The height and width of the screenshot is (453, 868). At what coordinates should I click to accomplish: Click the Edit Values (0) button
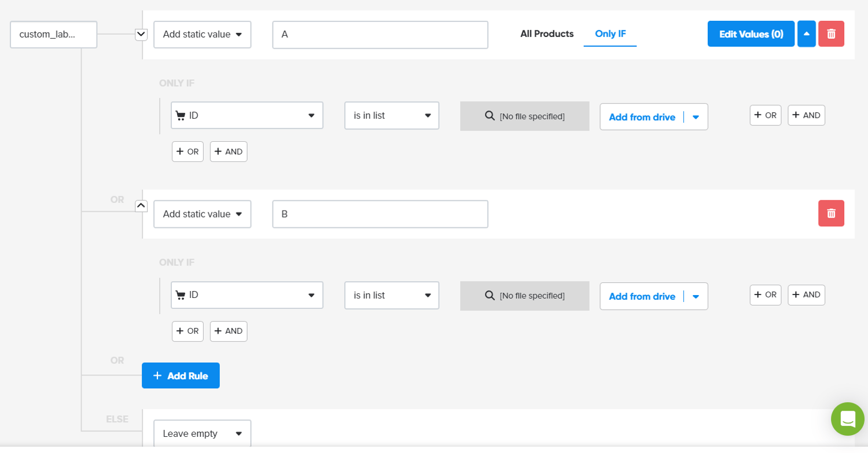pos(751,34)
